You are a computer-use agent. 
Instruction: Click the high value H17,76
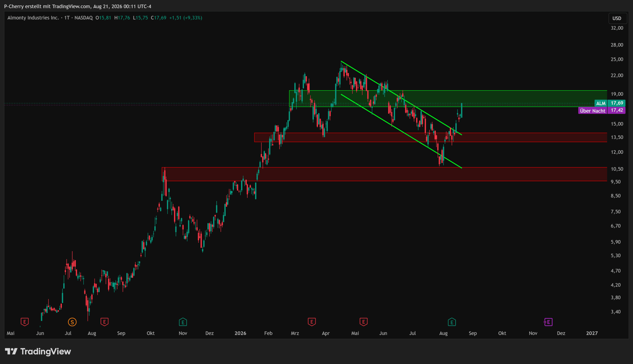coord(122,18)
